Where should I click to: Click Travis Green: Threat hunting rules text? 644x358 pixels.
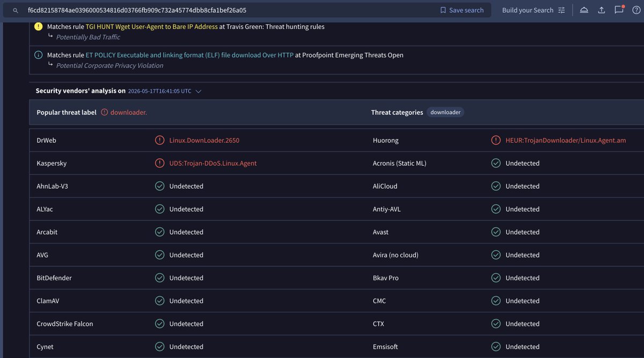(275, 26)
